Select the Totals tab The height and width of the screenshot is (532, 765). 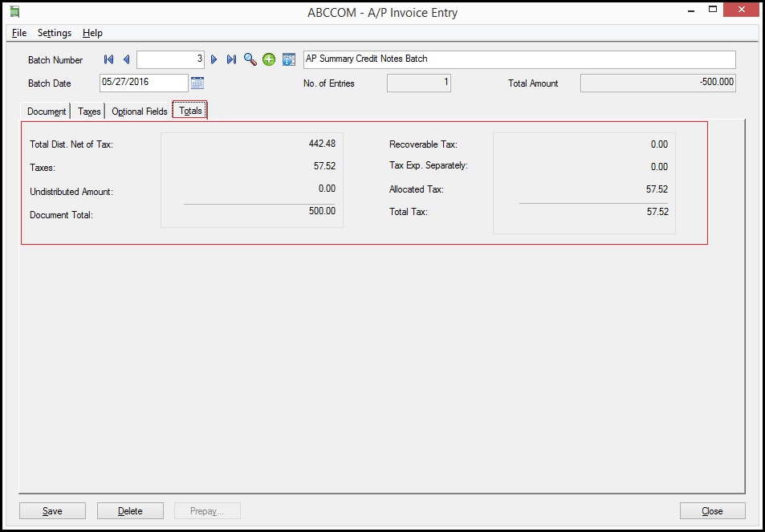pyautogui.click(x=190, y=111)
